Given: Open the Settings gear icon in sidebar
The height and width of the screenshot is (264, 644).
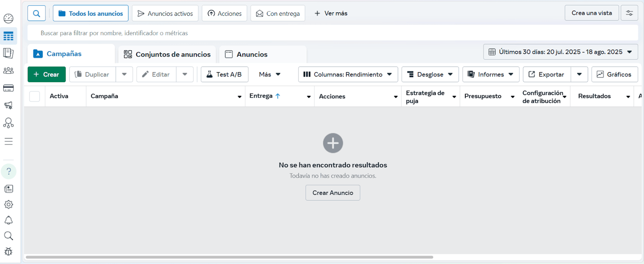Looking at the screenshot, I should 9,204.
